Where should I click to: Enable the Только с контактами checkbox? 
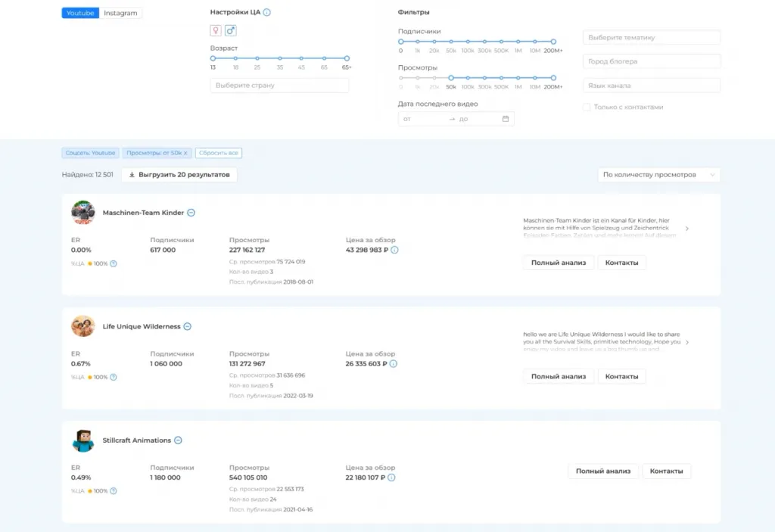point(587,107)
